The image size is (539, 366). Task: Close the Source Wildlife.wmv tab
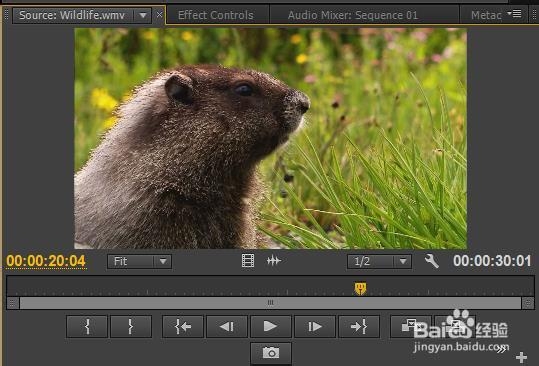pos(159,15)
